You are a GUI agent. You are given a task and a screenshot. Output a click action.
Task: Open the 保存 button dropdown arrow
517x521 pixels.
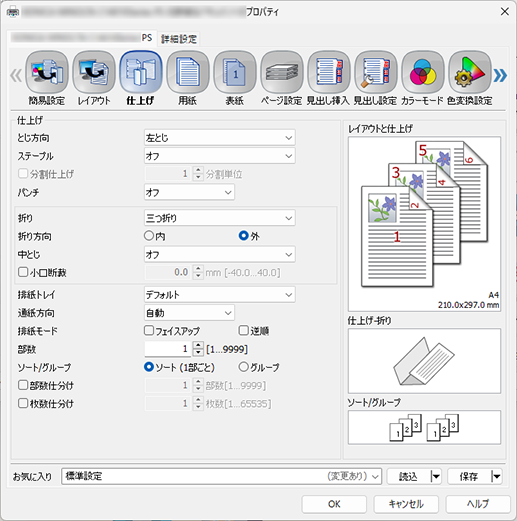tap(496, 476)
